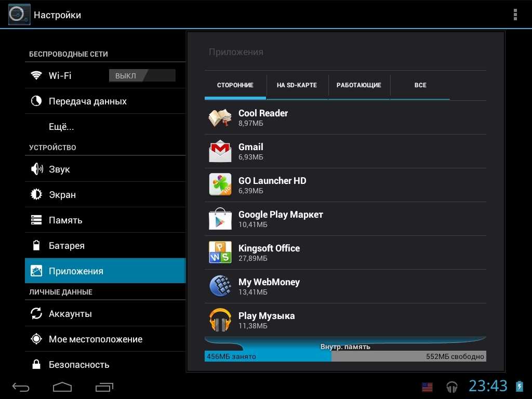Open the recent apps switcher
Screen dimensions: 532x399
104,387
